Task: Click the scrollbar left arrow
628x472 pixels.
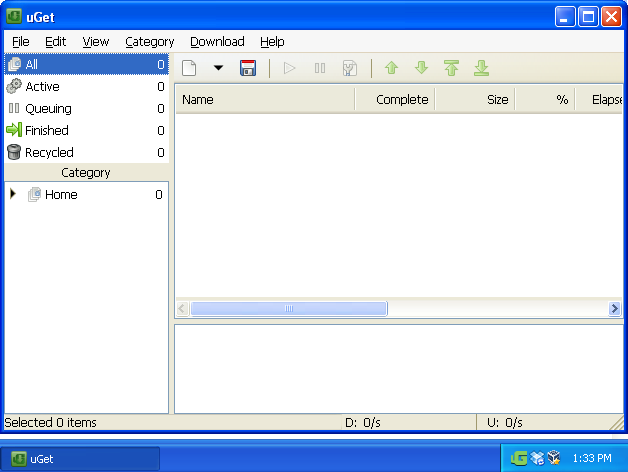Action: [x=183, y=309]
